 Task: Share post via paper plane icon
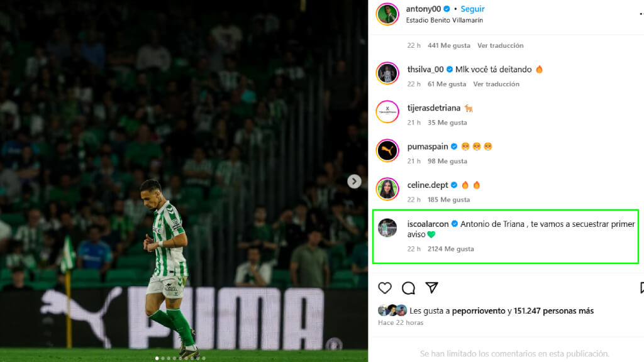coord(431,288)
